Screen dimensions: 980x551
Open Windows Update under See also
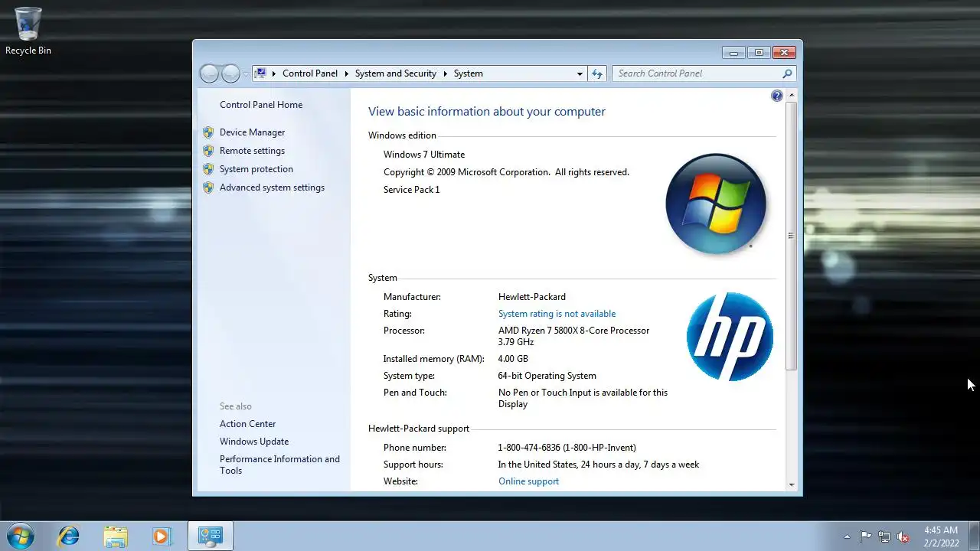click(x=254, y=442)
